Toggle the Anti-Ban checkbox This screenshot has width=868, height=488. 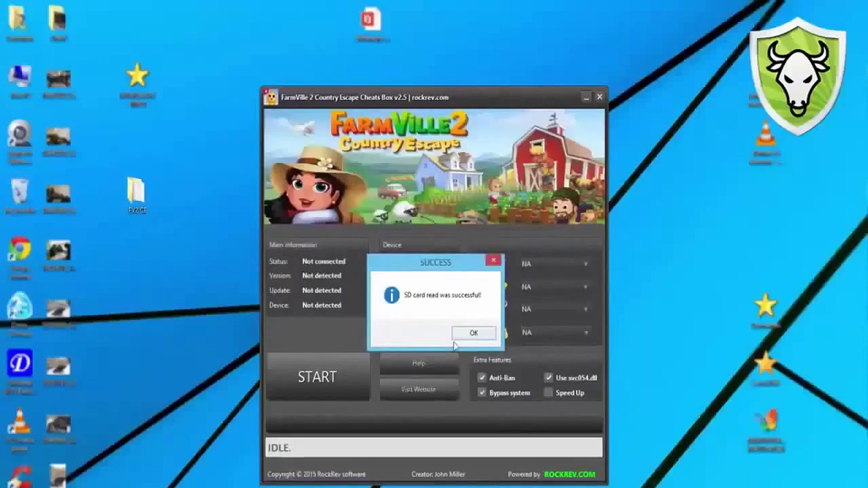click(x=482, y=378)
